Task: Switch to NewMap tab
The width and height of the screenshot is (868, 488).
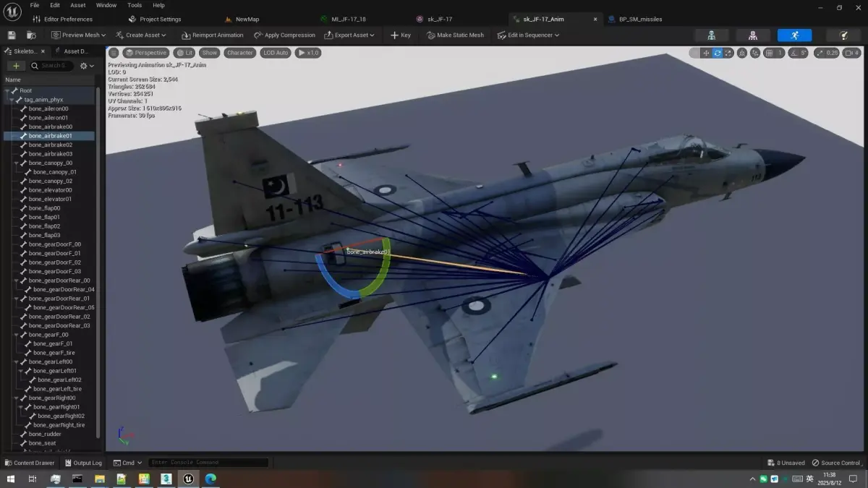Action: point(241,19)
